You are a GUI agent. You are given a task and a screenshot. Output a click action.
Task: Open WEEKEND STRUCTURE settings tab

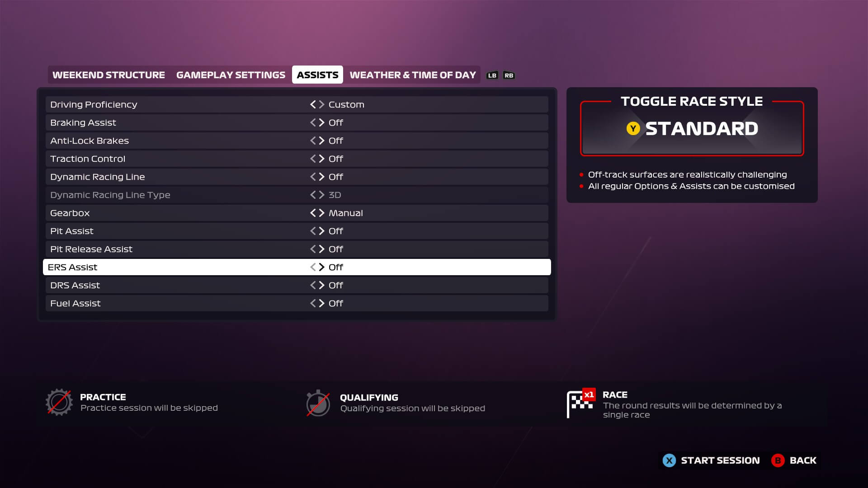pyautogui.click(x=108, y=75)
